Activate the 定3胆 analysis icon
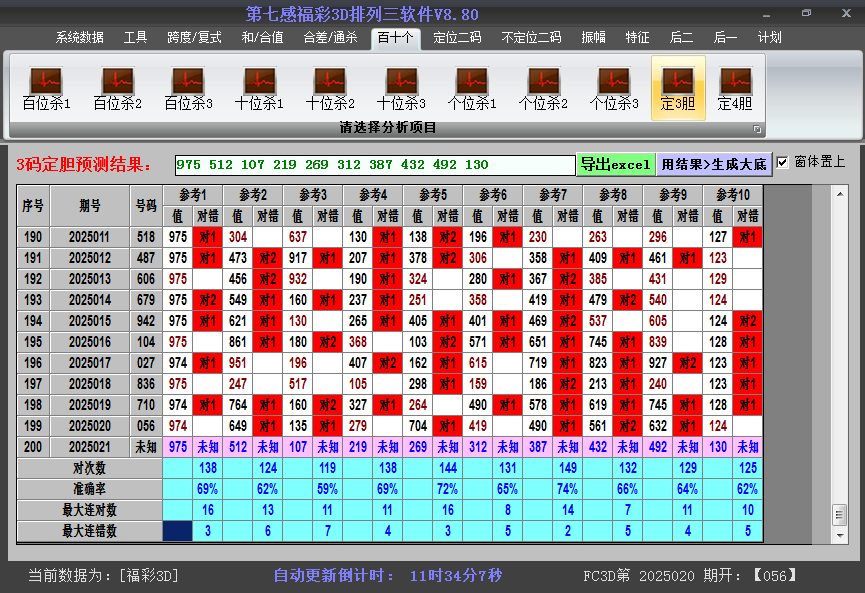 (678, 88)
